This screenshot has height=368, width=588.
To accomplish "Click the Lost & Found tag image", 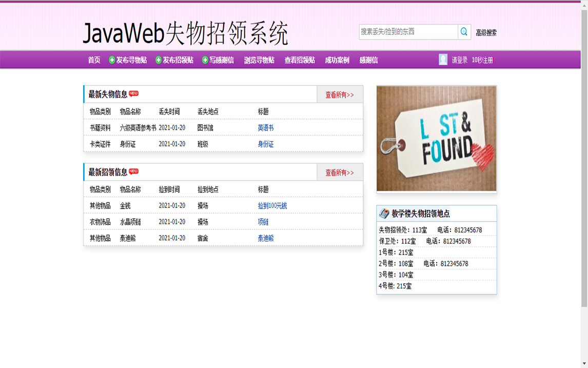I will pos(437,139).
